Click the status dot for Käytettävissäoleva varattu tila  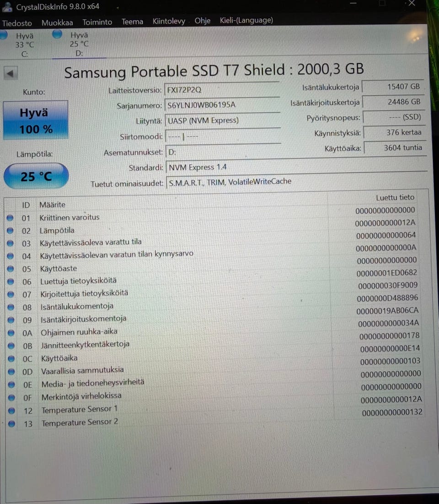tap(10, 244)
